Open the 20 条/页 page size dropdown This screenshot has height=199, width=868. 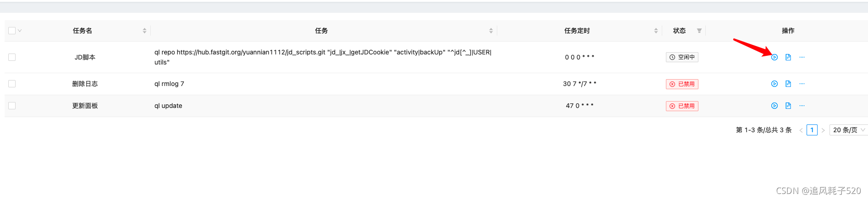(x=848, y=130)
